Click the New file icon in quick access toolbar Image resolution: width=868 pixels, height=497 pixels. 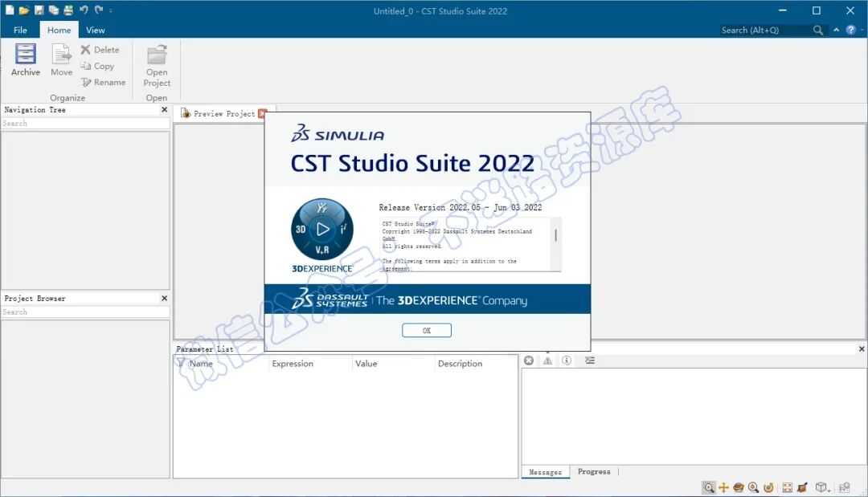10,10
